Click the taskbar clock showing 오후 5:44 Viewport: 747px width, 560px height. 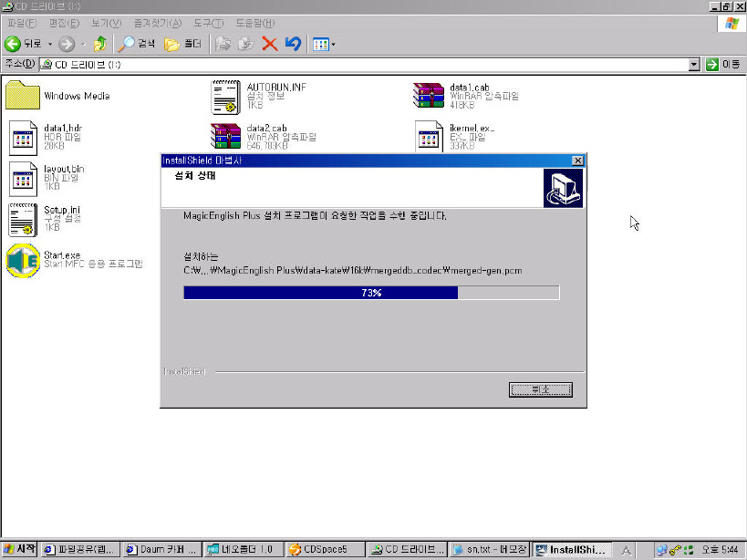[x=720, y=550]
